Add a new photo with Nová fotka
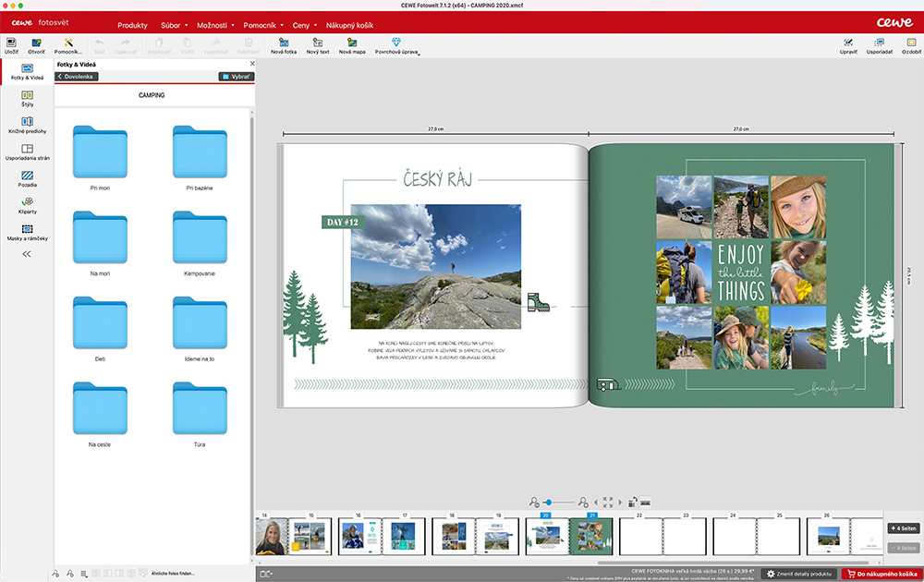This screenshot has width=924, height=582. tap(283, 44)
